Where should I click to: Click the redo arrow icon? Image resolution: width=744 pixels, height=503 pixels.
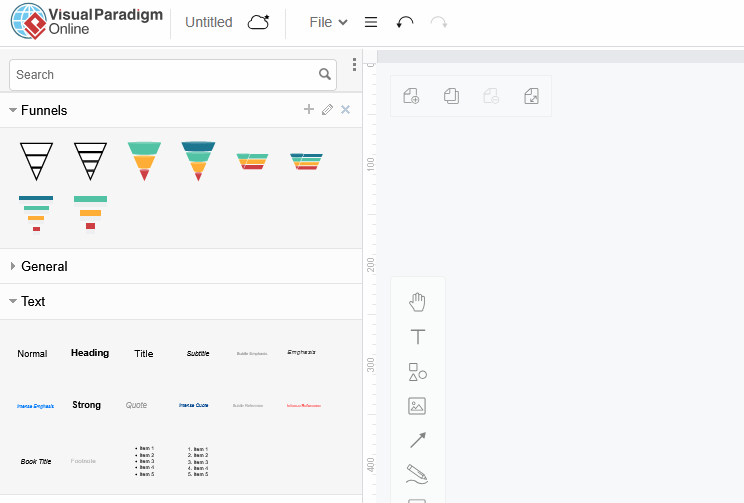point(439,22)
